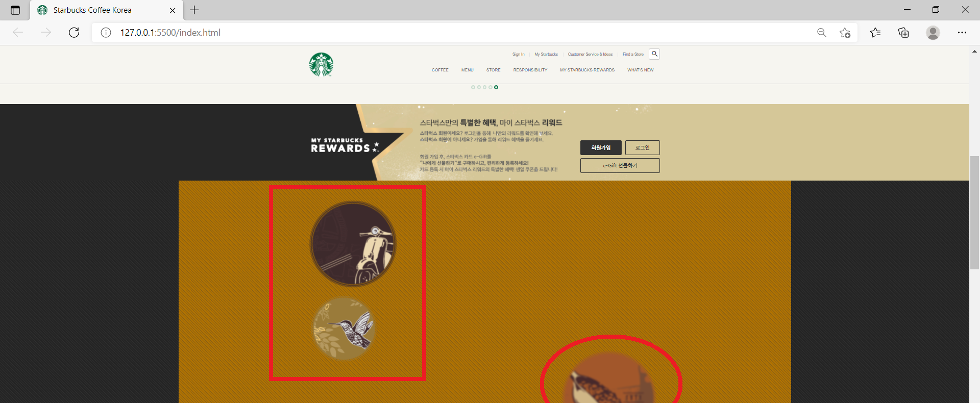Open the browser profile avatar
The image size is (980, 403).
(x=933, y=33)
